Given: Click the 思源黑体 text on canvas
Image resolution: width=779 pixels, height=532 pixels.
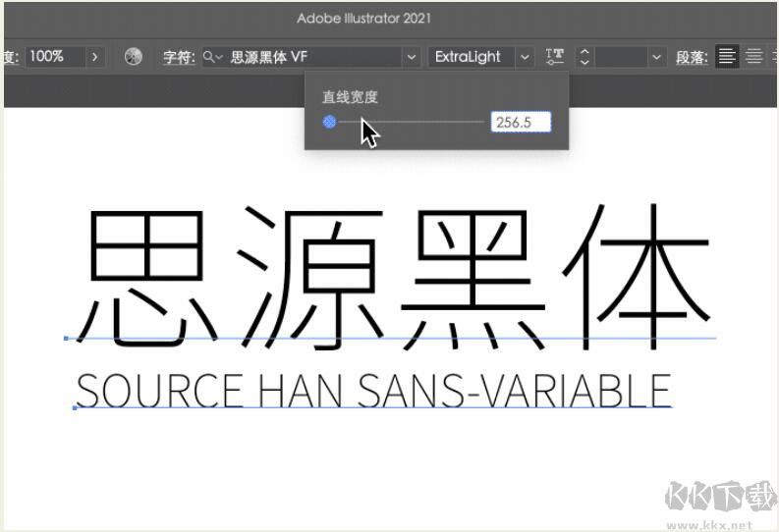Looking at the screenshot, I should pos(394,277).
